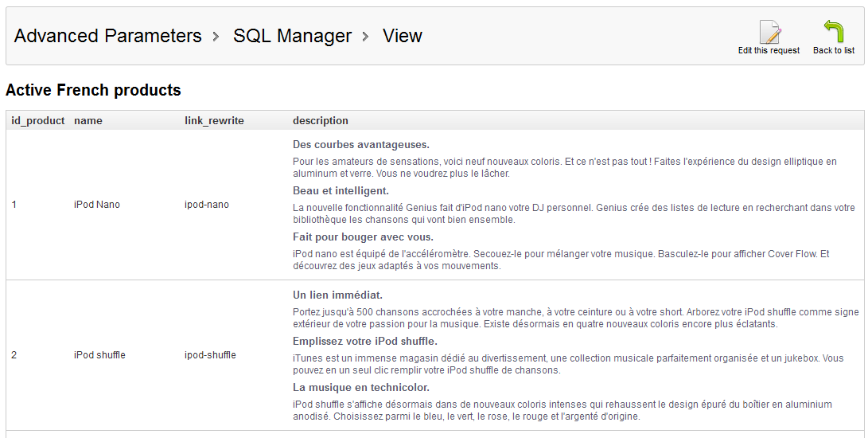Click the description column header
Screen dimensions: 868x438
[321, 120]
